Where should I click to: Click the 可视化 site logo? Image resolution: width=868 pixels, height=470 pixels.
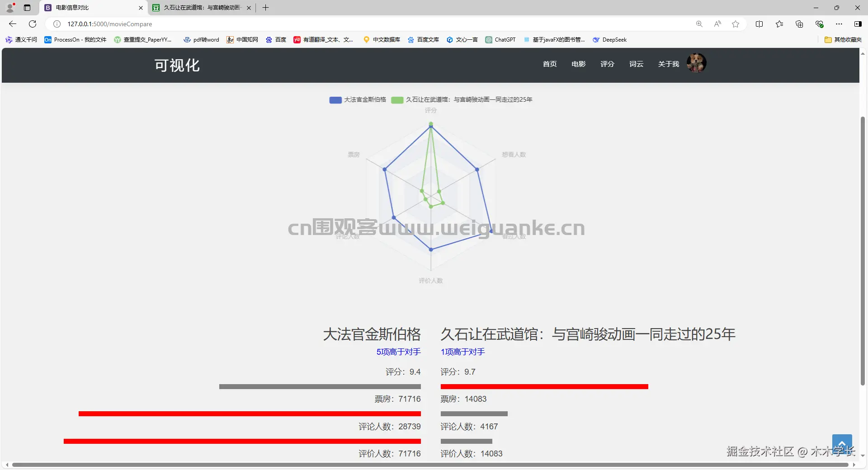pyautogui.click(x=177, y=65)
